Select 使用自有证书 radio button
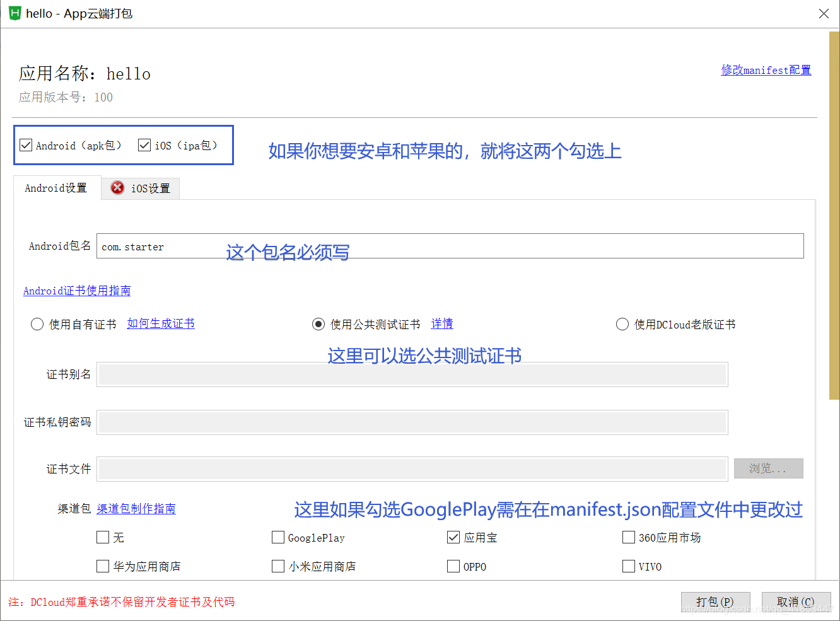 coord(37,324)
